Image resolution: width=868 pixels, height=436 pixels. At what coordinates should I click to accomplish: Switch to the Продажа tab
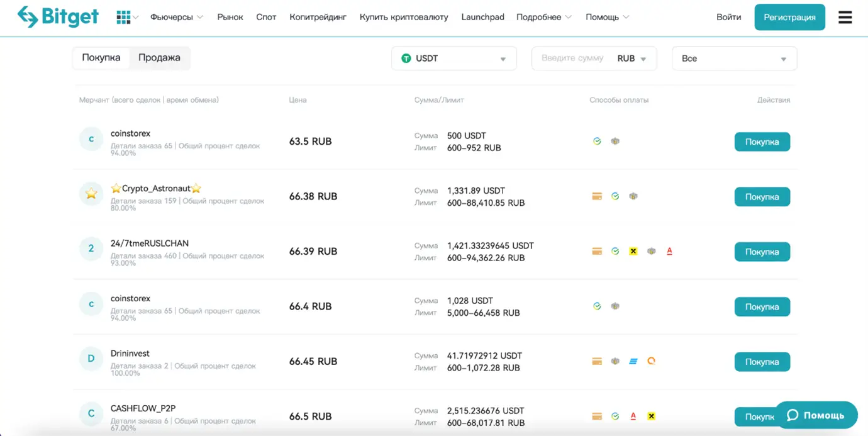click(159, 58)
